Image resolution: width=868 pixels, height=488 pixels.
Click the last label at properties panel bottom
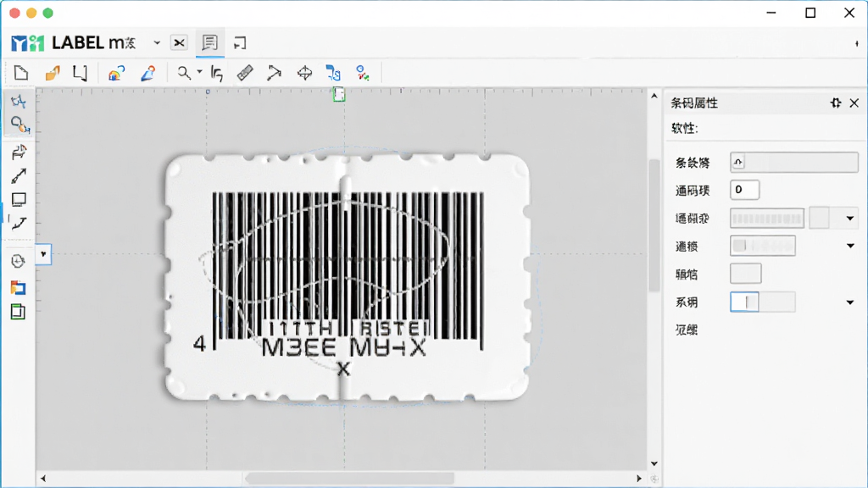687,330
